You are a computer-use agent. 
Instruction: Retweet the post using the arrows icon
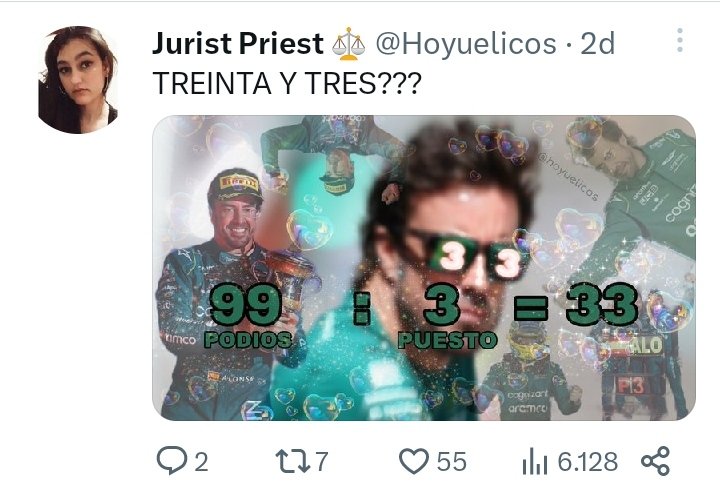(x=292, y=461)
